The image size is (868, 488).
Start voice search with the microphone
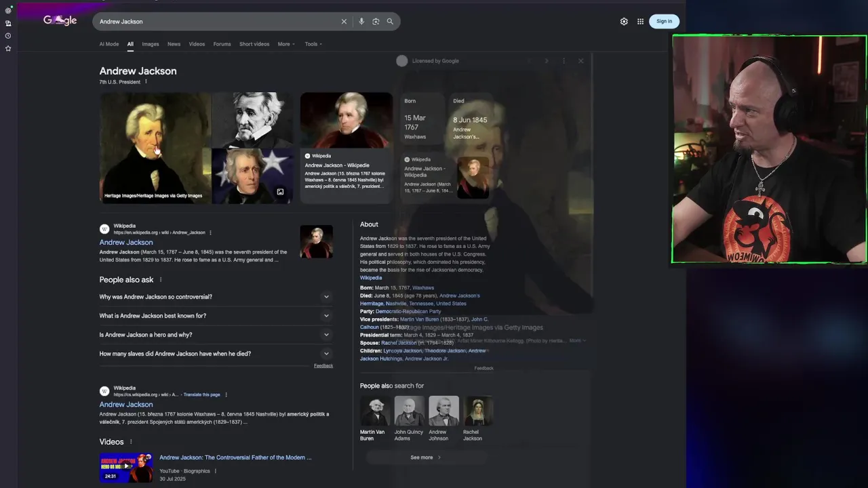click(361, 22)
